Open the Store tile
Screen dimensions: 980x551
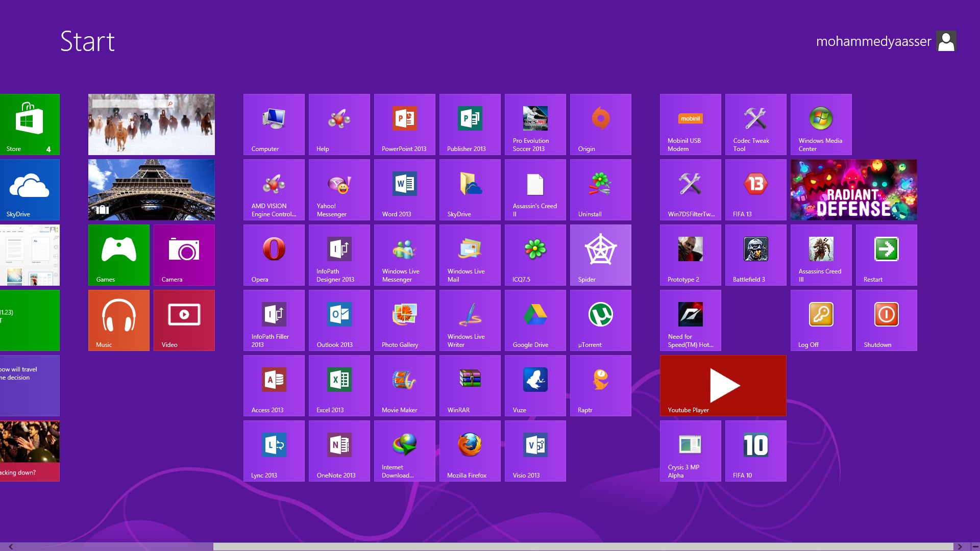point(30,124)
